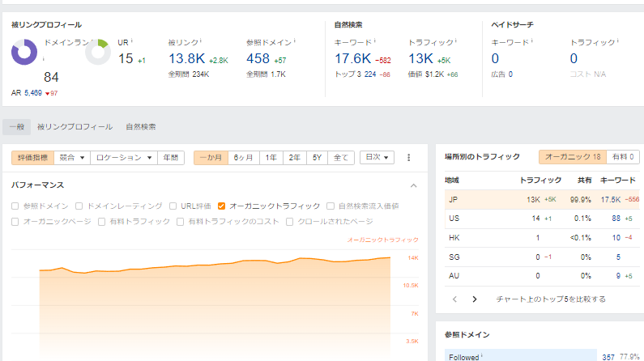
Task: Enable the 有料トラフィックのコスト checkbox
Action: (180, 222)
